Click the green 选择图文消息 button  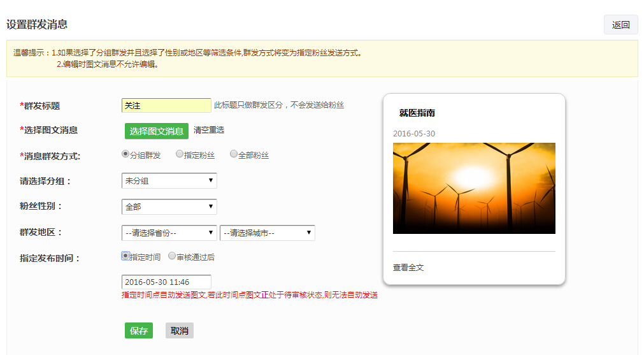[157, 131]
